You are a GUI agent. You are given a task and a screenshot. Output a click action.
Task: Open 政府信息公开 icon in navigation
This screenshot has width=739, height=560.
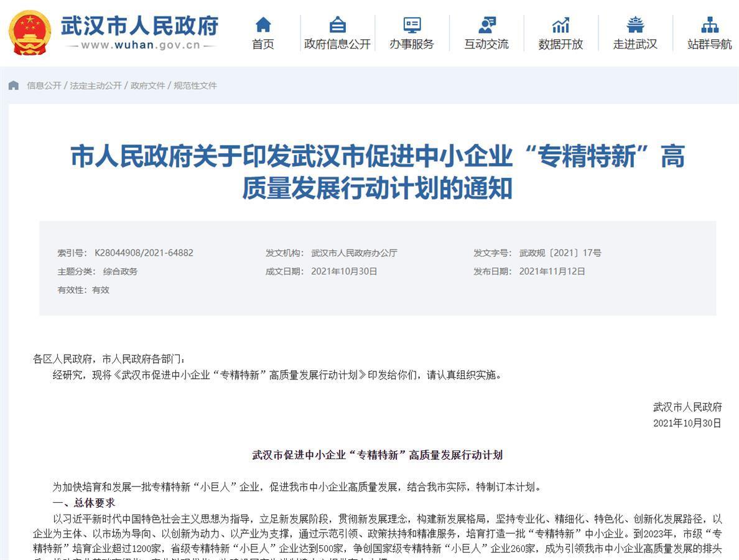point(337,25)
